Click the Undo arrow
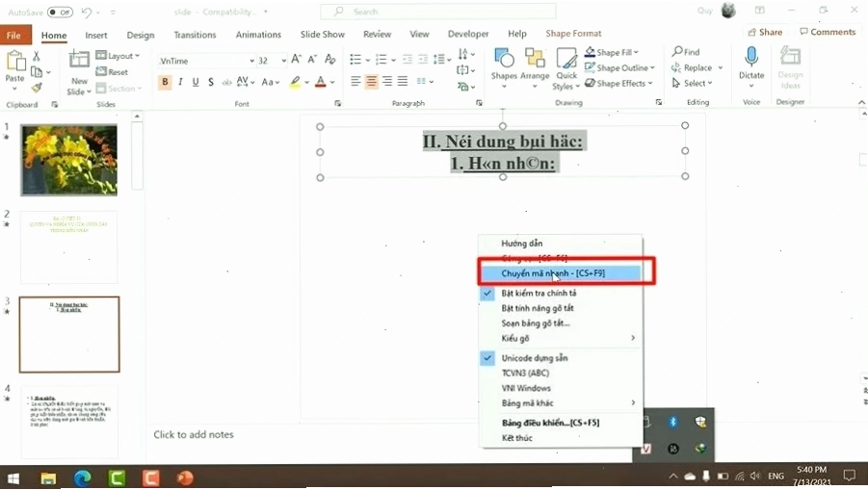868x490 pixels. tap(87, 12)
